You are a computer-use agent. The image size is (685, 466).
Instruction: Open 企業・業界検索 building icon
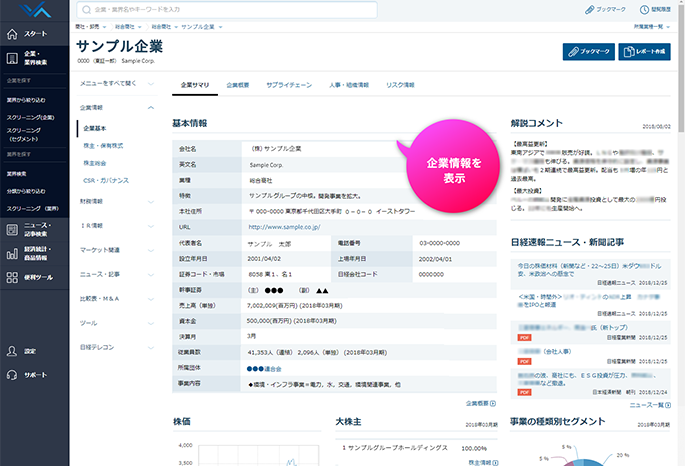12,58
